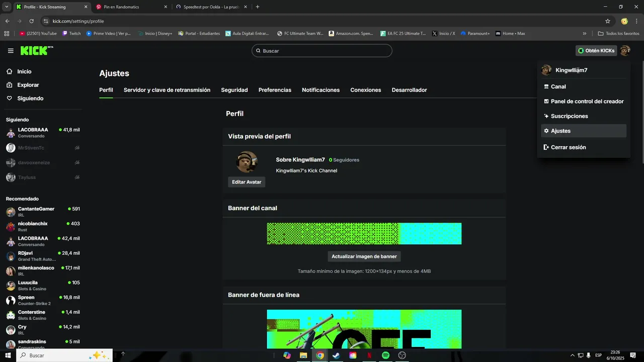Open Spreen recommended channel

point(43,300)
